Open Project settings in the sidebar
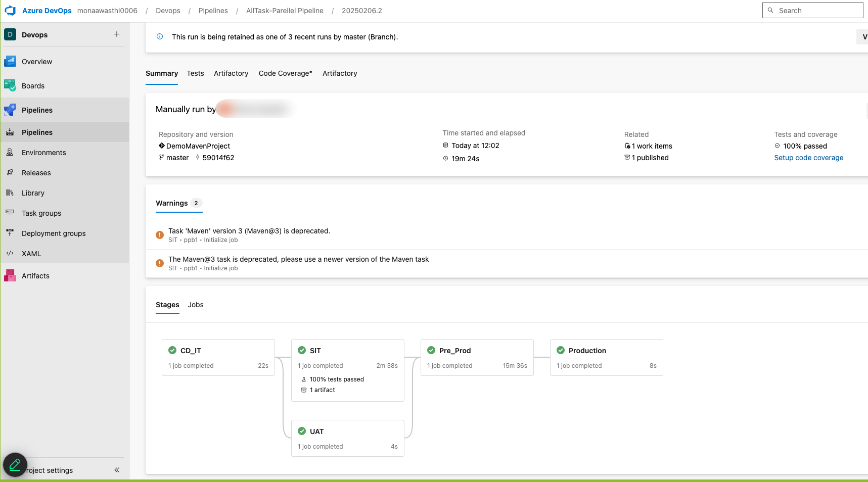The width and height of the screenshot is (868, 482). (50, 470)
